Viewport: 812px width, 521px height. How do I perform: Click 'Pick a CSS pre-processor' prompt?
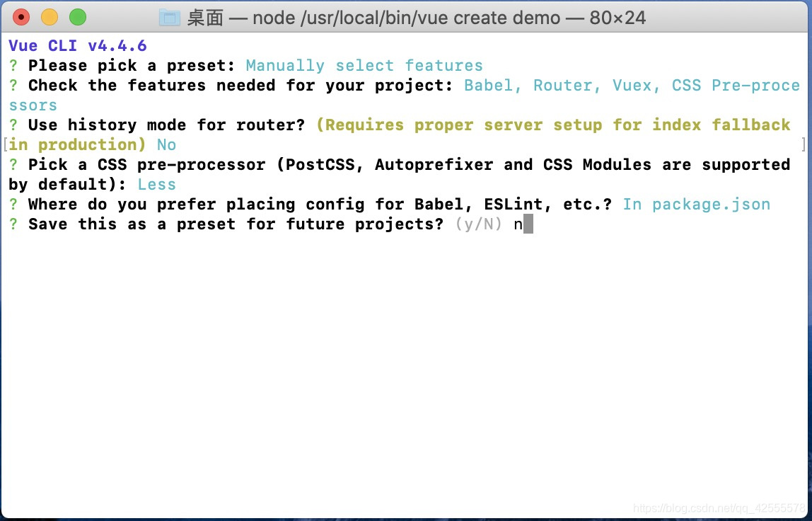[146, 165]
